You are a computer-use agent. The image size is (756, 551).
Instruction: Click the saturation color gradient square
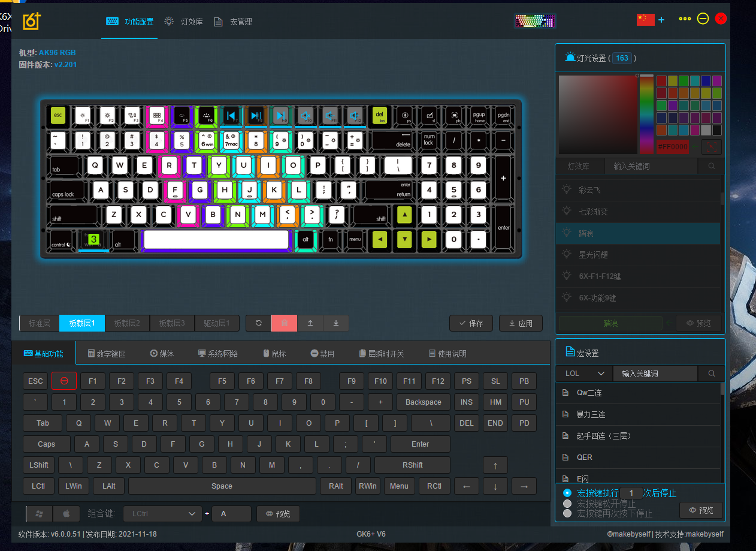pyautogui.click(x=598, y=115)
